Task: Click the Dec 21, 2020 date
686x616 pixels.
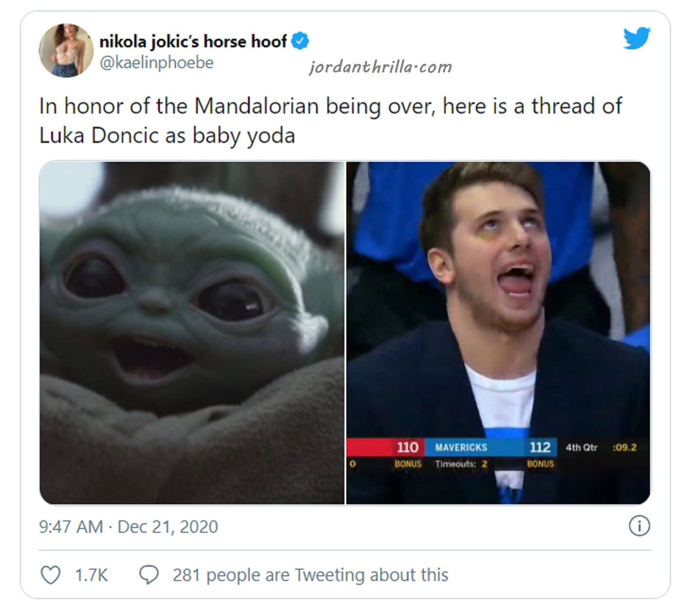Action: point(167,527)
